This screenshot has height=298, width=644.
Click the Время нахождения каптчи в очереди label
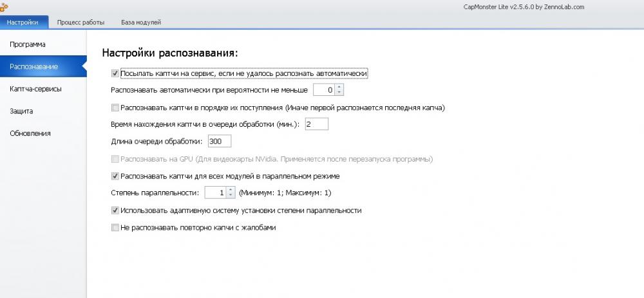[x=205, y=124]
